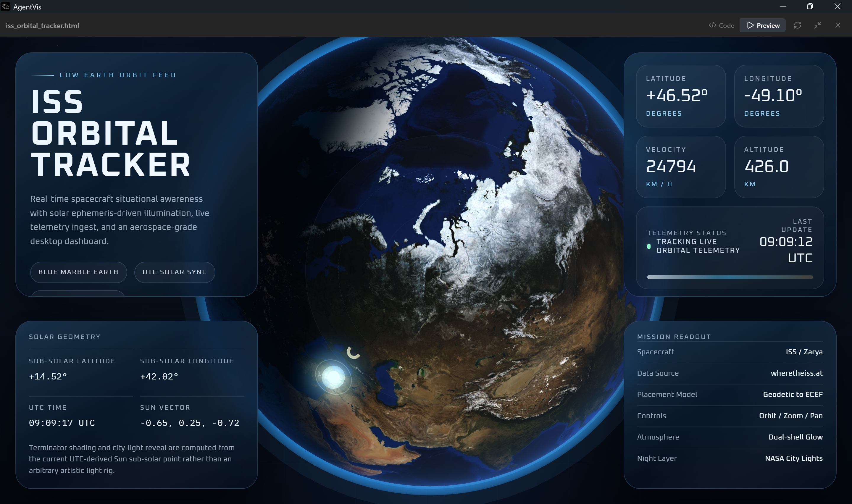Close the iss_orbital_tracker.html panel

pos(838,25)
